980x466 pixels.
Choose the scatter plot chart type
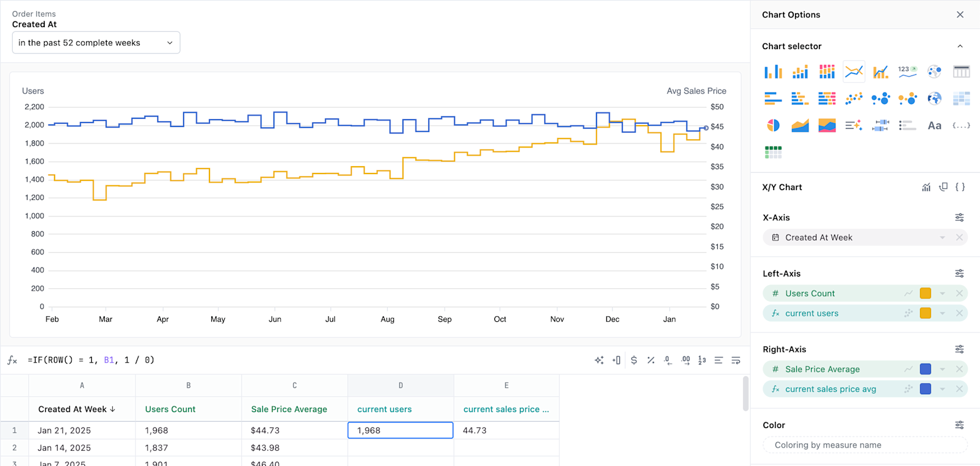point(854,98)
